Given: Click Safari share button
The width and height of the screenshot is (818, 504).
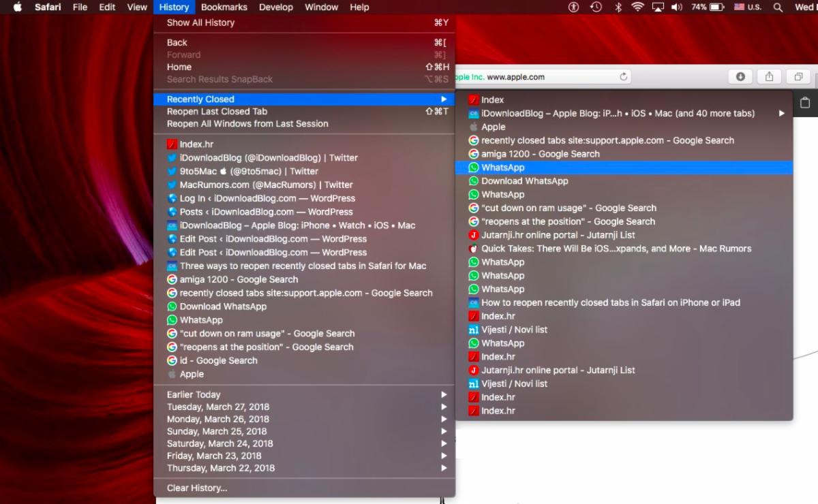Looking at the screenshot, I should 769,77.
